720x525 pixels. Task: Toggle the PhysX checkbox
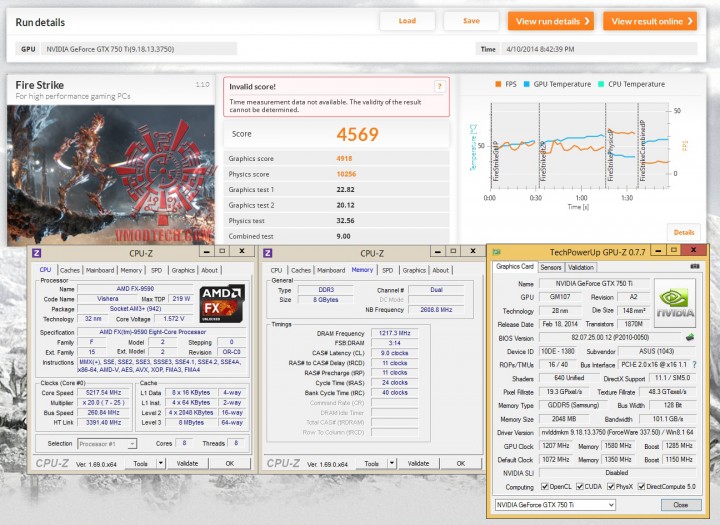[611, 486]
